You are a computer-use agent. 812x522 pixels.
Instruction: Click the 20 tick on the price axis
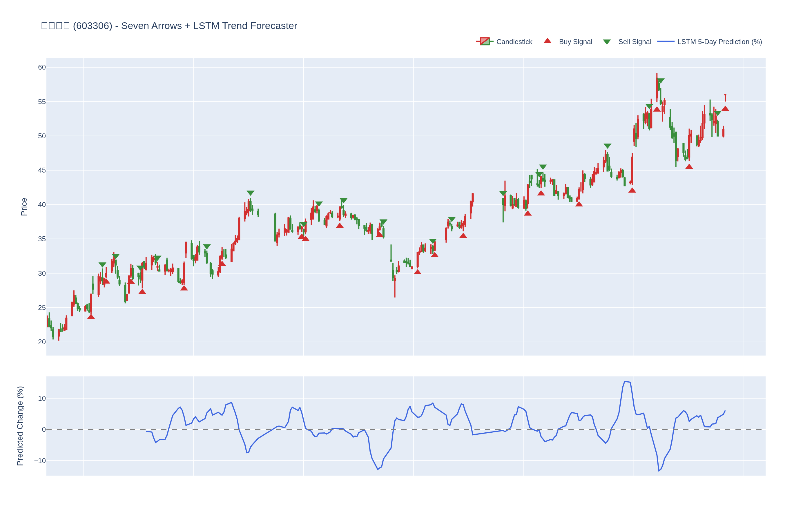click(x=42, y=342)
